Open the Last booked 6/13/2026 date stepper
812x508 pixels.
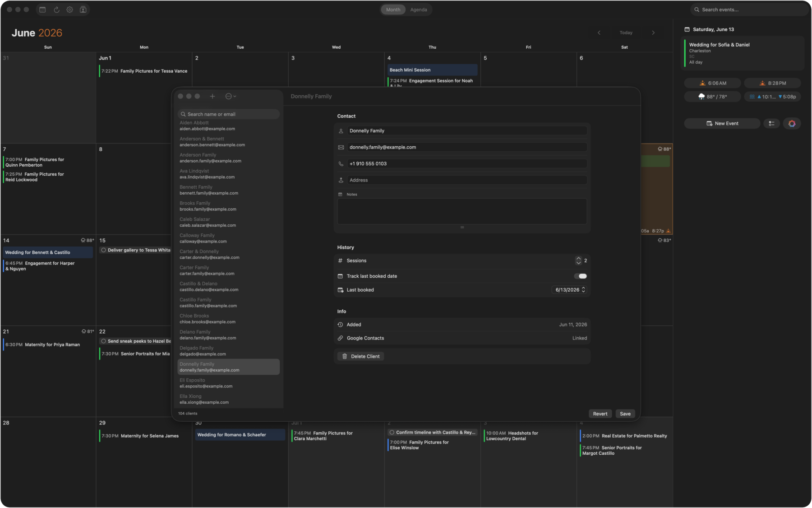[583, 290]
